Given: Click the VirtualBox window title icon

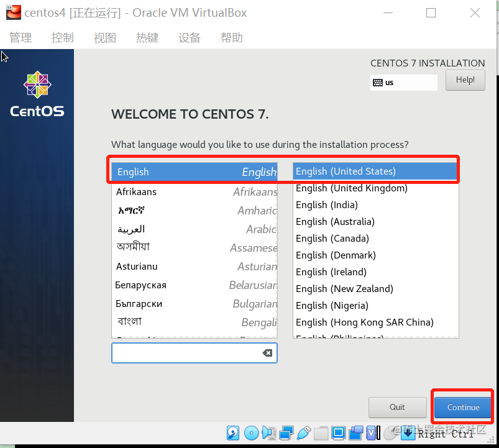Looking at the screenshot, I should (x=14, y=12).
